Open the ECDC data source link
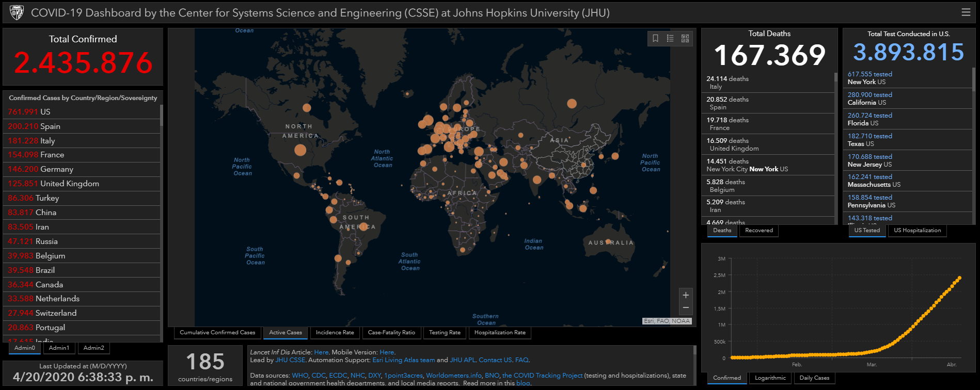Image resolution: width=980 pixels, height=390 pixels. pos(338,376)
